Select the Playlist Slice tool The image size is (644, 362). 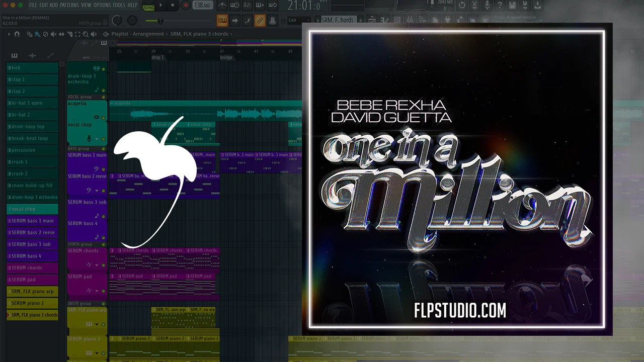(69, 34)
